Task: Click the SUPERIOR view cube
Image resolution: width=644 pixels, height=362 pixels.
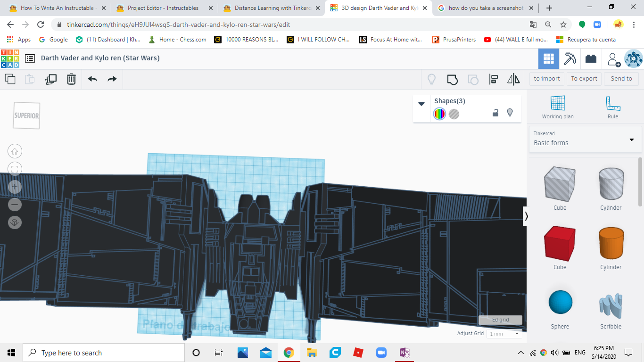Action: (x=26, y=115)
